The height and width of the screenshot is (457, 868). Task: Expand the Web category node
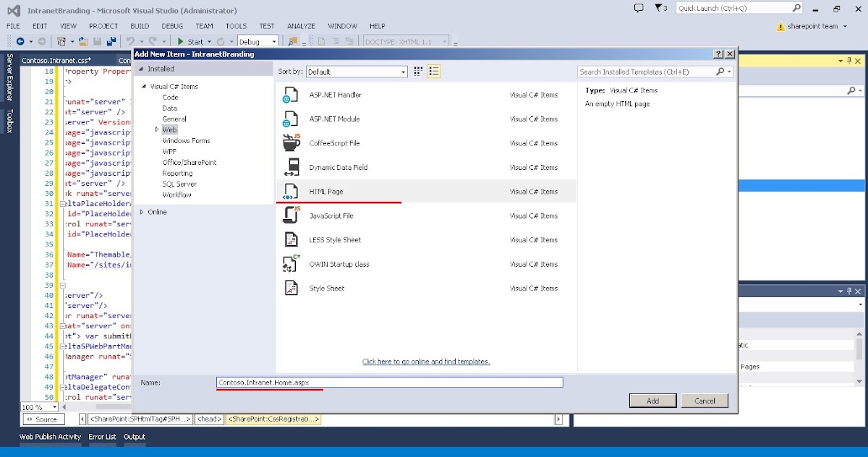point(156,129)
